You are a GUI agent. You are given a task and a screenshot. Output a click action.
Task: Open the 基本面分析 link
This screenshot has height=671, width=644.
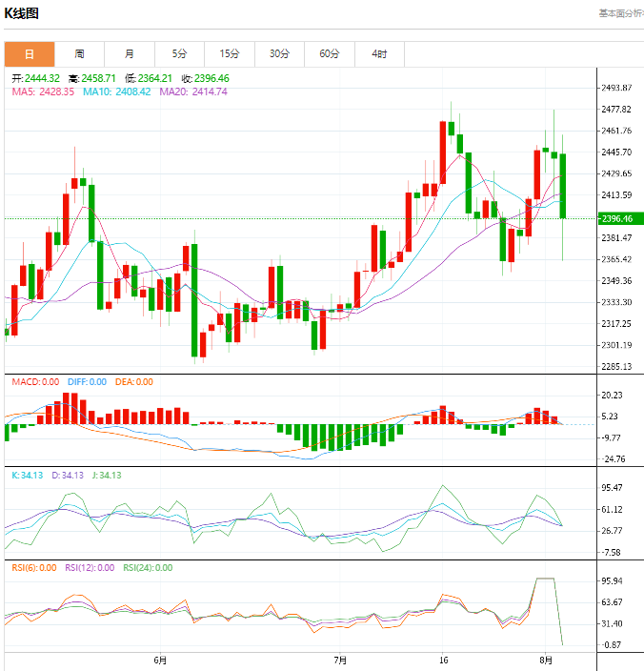[621, 13]
